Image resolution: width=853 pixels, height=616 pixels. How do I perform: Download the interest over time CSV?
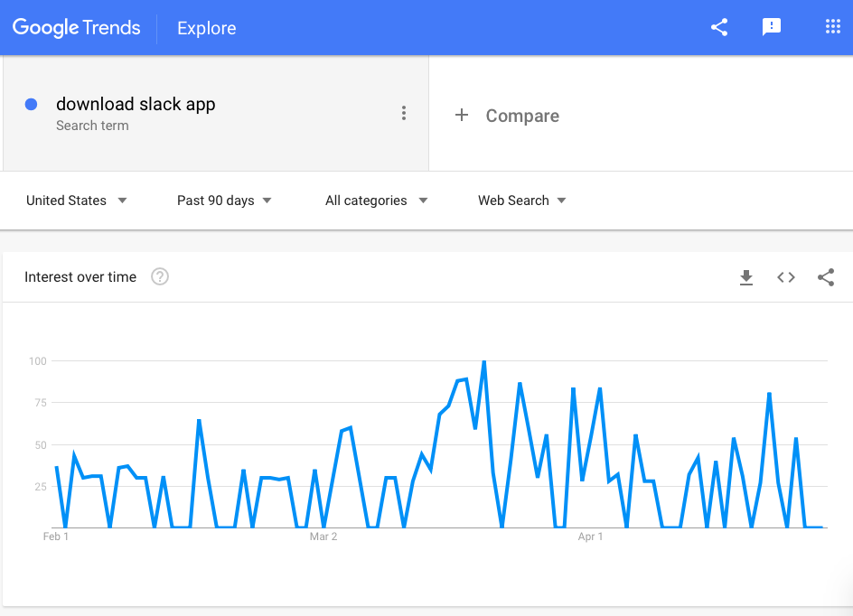click(x=746, y=277)
